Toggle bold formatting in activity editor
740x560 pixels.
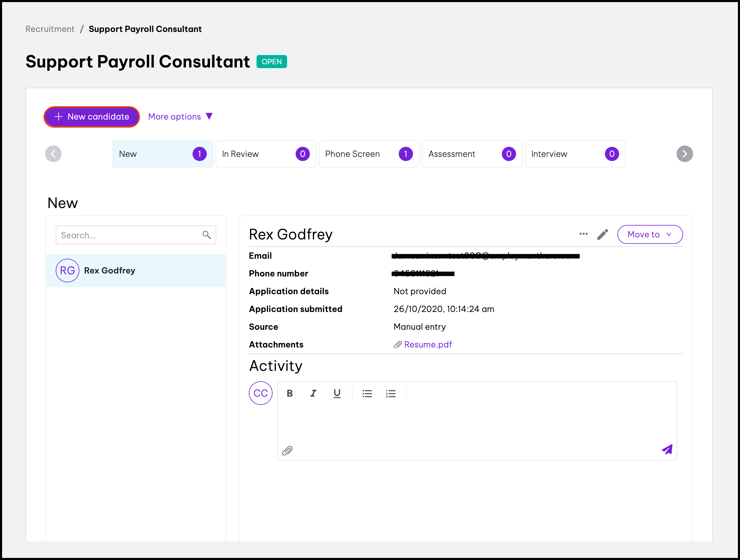(x=290, y=393)
